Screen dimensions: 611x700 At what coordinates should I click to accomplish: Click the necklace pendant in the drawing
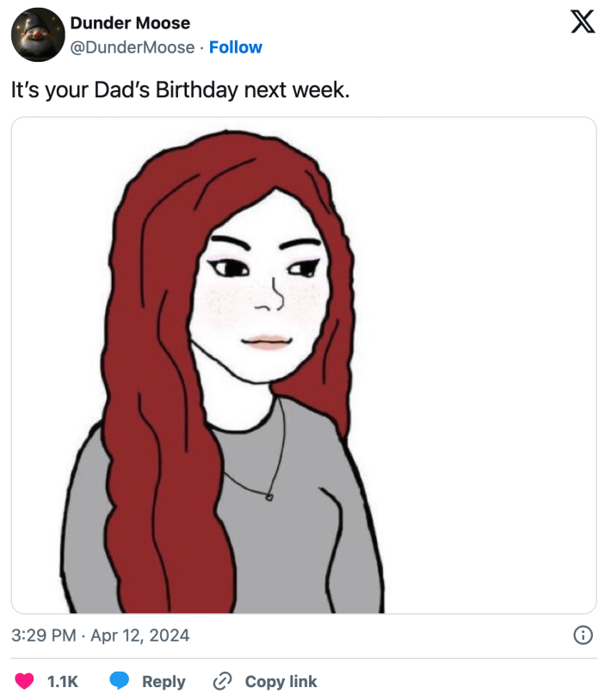[x=269, y=496]
